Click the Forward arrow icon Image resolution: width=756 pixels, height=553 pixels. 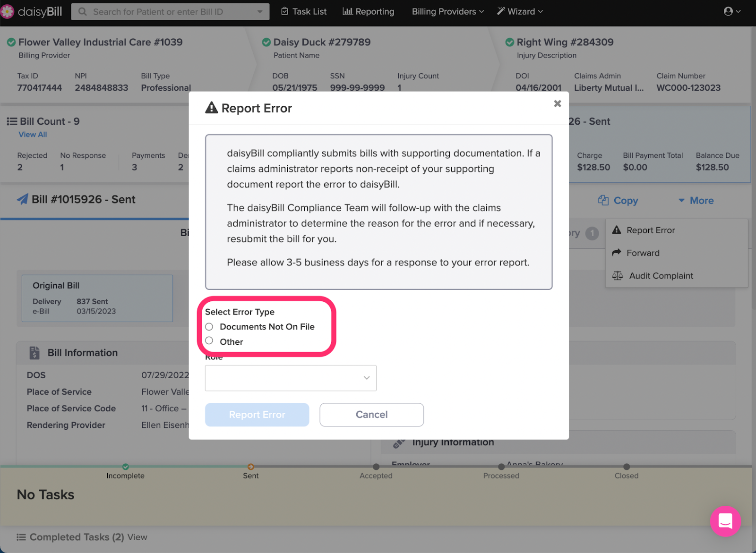point(617,253)
